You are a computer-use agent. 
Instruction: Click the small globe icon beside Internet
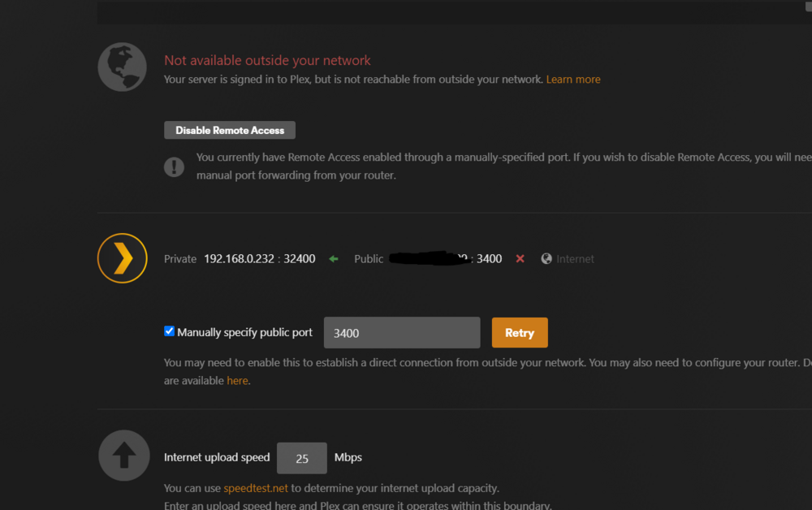point(546,258)
